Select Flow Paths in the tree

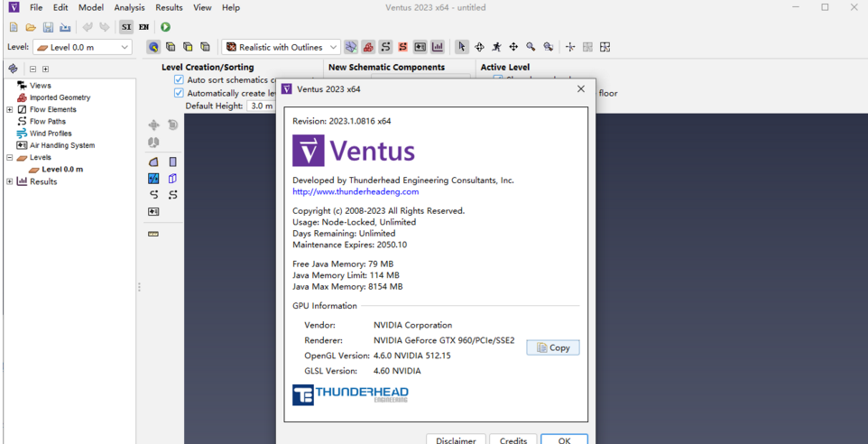pos(48,121)
